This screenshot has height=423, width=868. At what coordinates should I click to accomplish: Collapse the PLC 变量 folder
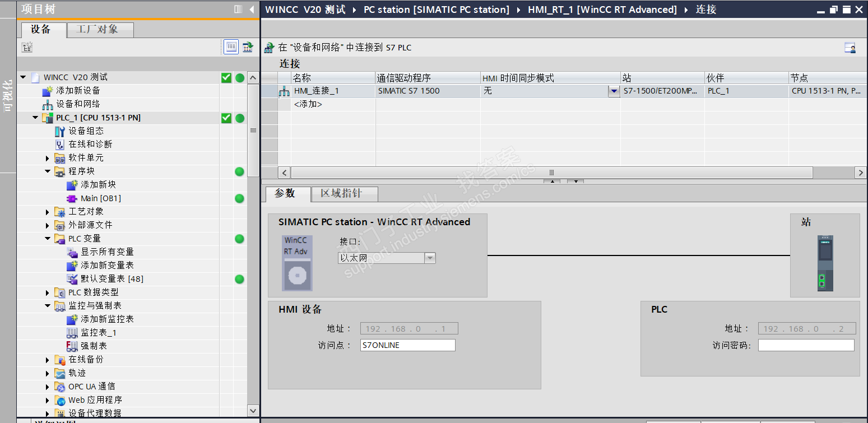(48, 239)
